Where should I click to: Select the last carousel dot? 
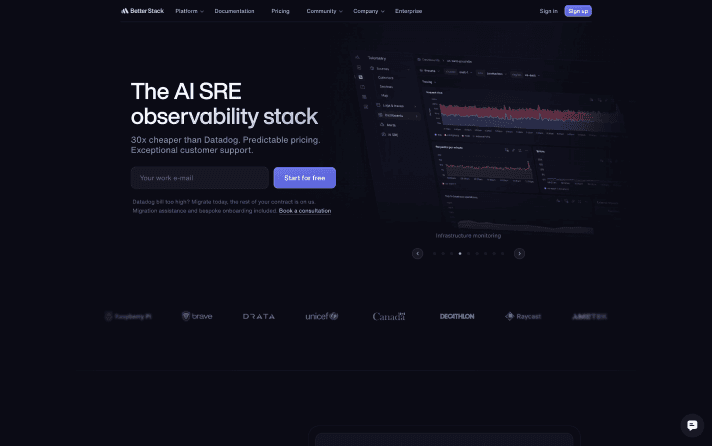[503, 253]
